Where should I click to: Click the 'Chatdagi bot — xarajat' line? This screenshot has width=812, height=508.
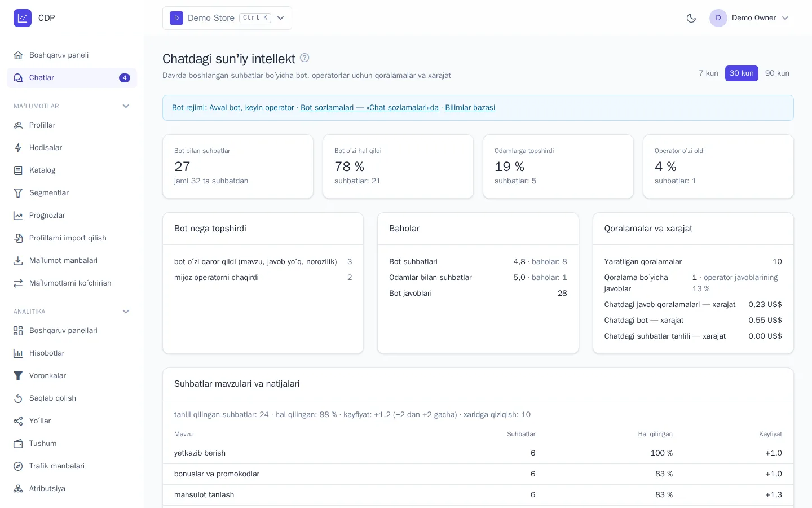(693, 321)
